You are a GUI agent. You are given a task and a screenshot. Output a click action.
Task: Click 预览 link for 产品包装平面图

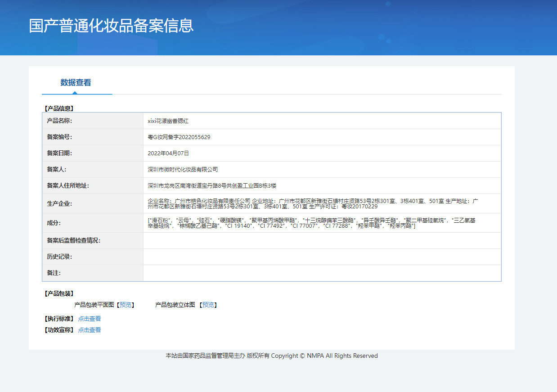point(126,305)
